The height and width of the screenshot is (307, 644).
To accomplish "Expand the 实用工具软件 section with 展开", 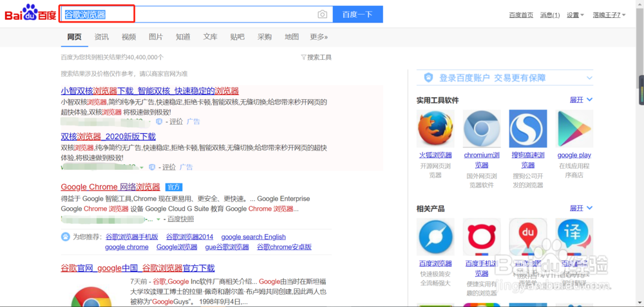I will [x=581, y=100].
